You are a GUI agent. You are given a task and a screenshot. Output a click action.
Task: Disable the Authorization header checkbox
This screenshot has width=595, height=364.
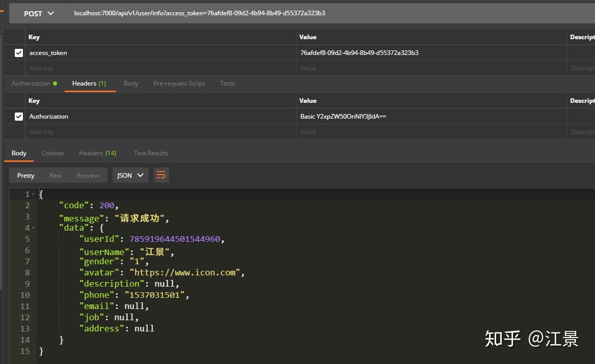coord(19,116)
